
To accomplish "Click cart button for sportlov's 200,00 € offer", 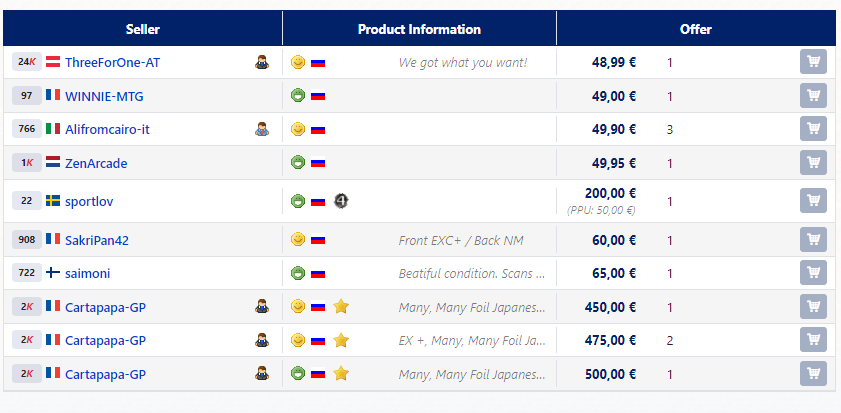I will coord(813,201).
